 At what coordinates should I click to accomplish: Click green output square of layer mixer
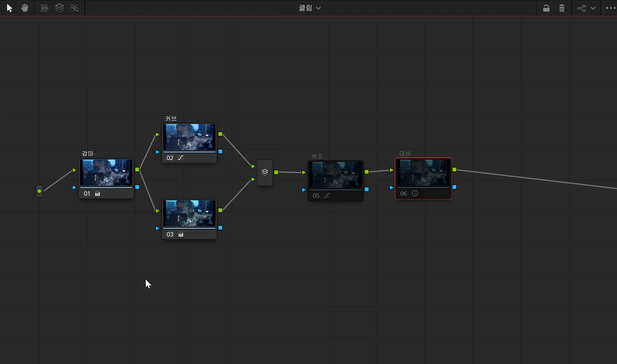(x=276, y=172)
